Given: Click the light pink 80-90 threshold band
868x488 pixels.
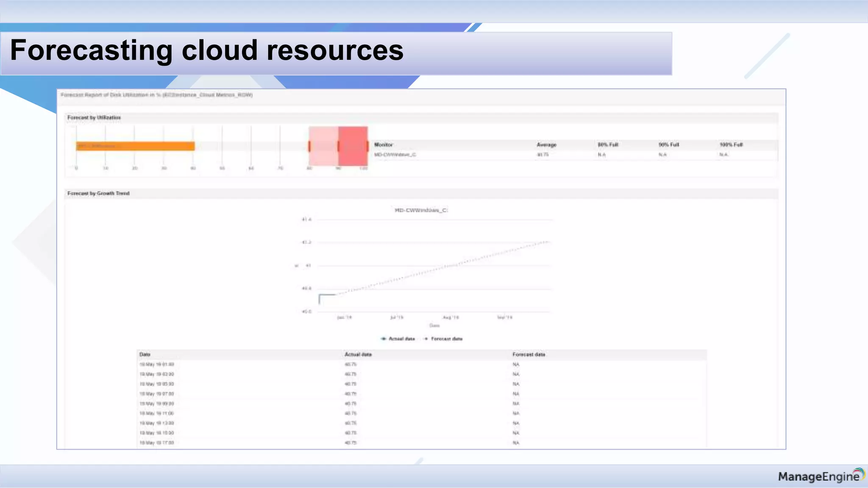Looking at the screenshot, I should pos(323,146).
